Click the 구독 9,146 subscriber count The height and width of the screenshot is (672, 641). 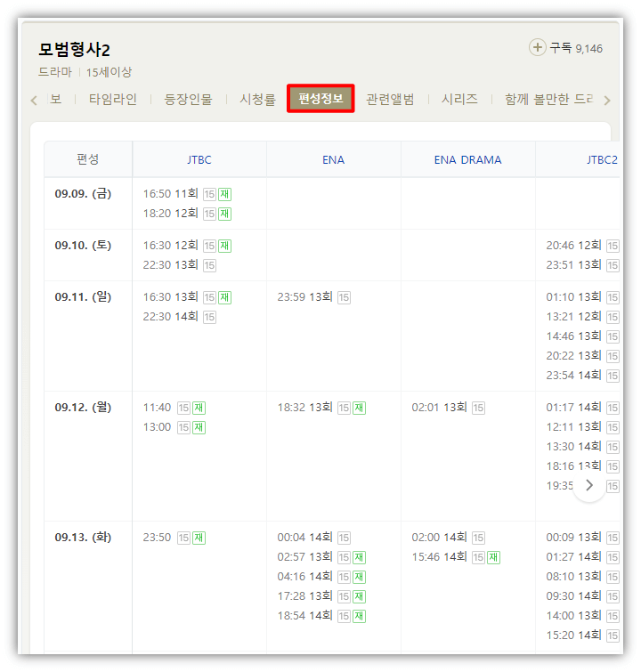(576, 48)
